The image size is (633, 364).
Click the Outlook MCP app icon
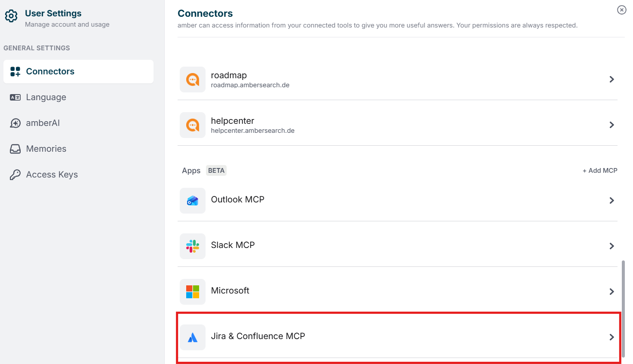tap(193, 201)
